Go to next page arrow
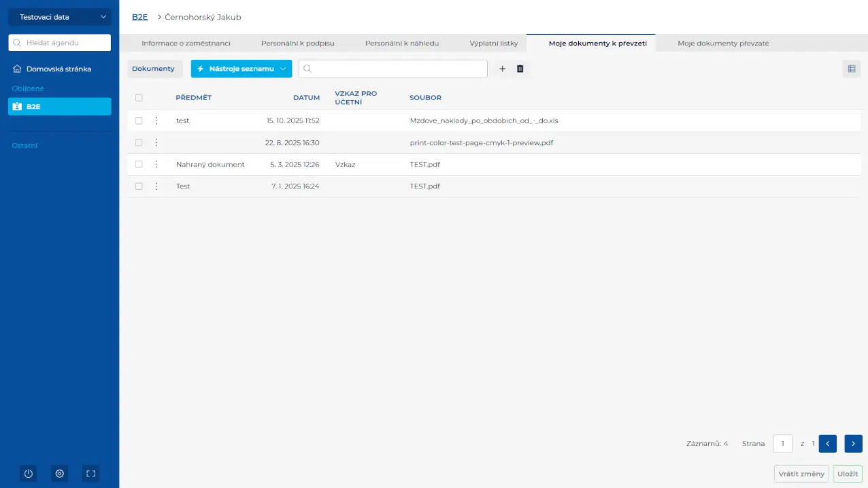 [x=853, y=444]
